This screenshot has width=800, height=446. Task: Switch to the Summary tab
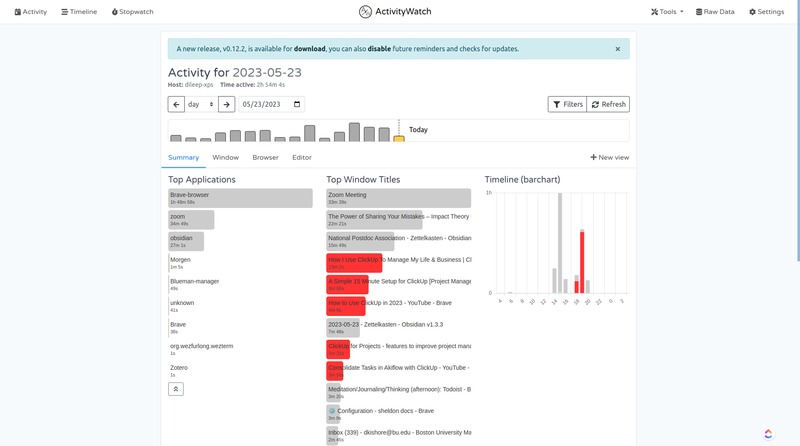184,158
